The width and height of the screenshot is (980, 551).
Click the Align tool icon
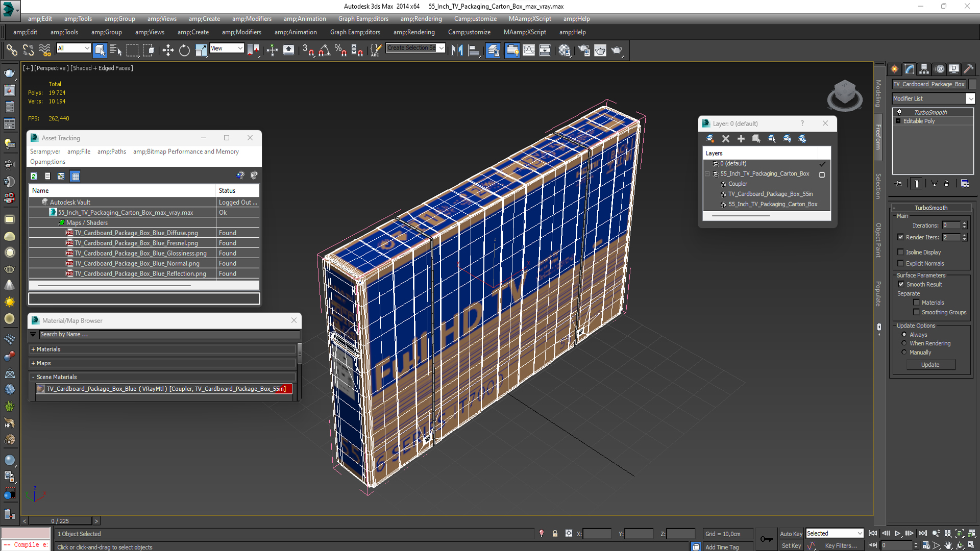474,49
